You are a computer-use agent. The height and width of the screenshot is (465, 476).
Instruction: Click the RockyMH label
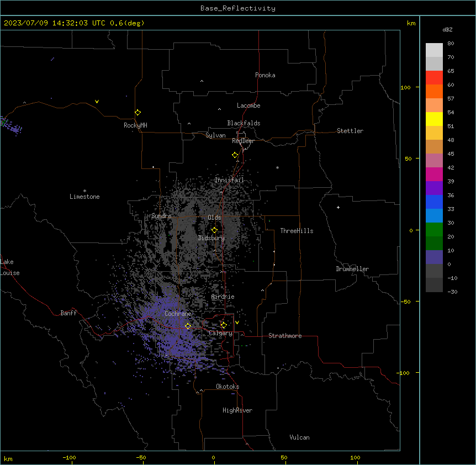(135, 125)
